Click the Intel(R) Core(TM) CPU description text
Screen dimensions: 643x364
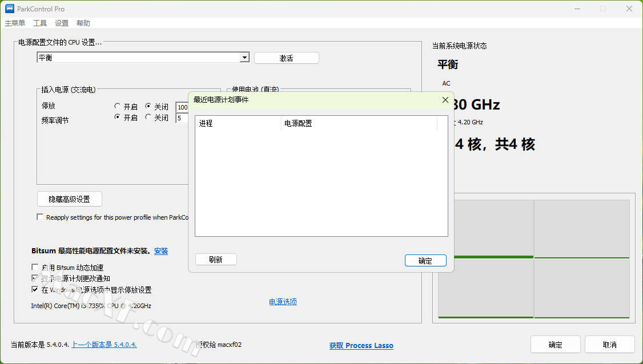tap(91, 306)
